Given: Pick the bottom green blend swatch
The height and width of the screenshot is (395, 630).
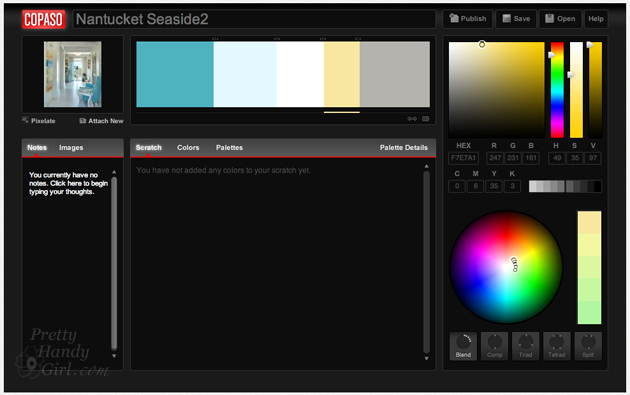Looking at the screenshot, I should pos(589,313).
